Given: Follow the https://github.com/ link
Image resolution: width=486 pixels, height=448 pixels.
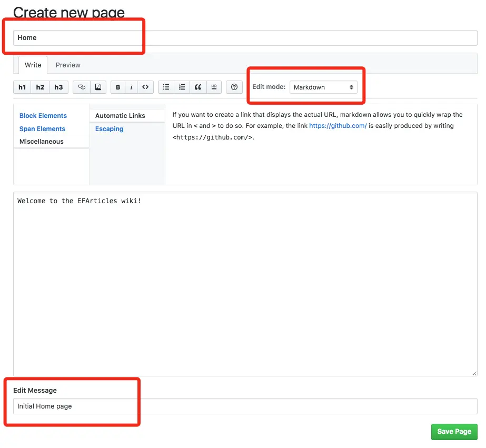Looking at the screenshot, I should point(338,126).
